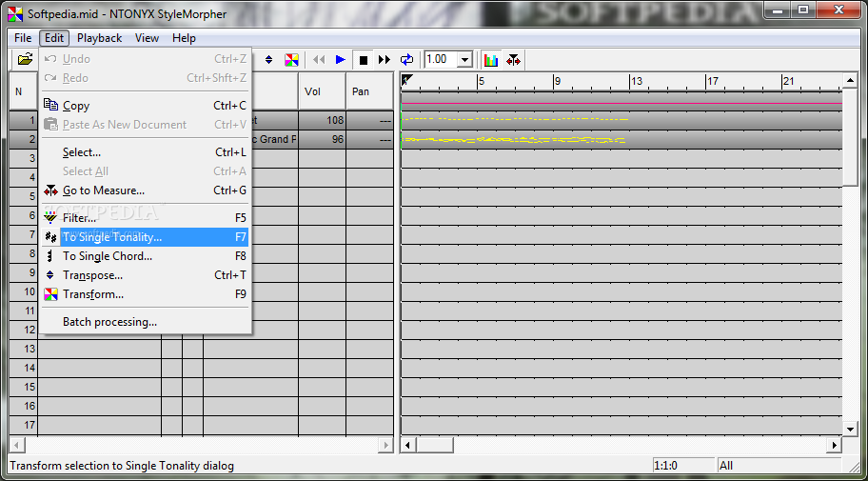Click the Transpose arrows toolbar icon
868x481 pixels.
coord(269,59)
